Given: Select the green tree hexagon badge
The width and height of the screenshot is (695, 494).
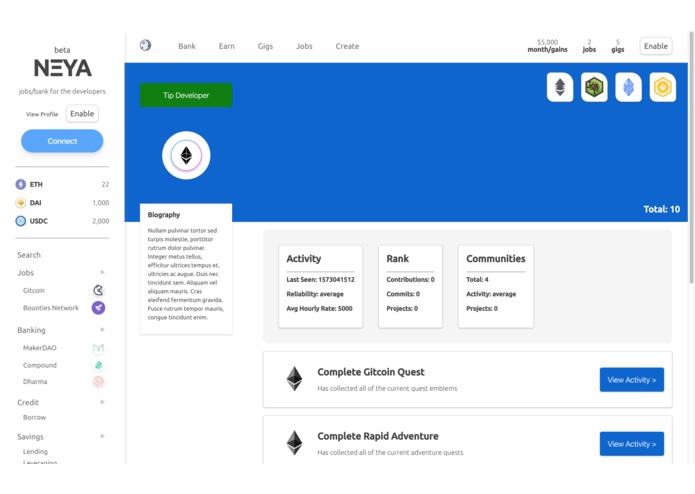Looking at the screenshot, I should (594, 87).
